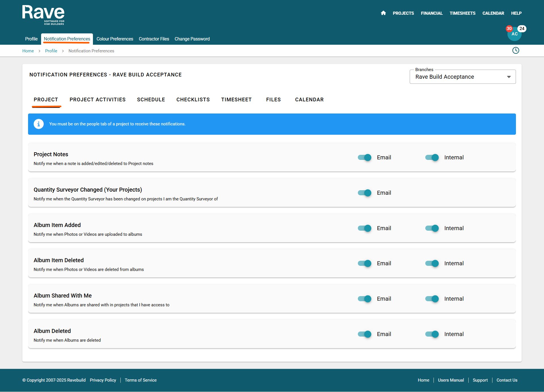Open the Branches dropdown
The width and height of the screenshot is (544, 392).
point(459,77)
